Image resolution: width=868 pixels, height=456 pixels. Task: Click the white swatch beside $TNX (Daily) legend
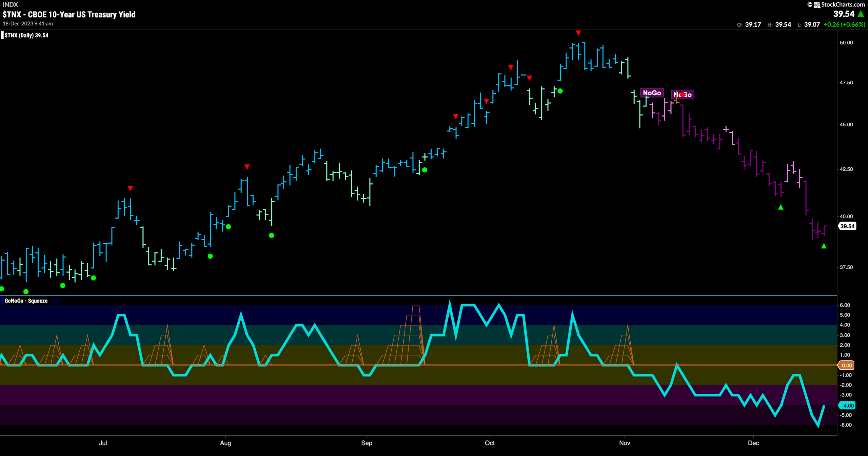2,35
